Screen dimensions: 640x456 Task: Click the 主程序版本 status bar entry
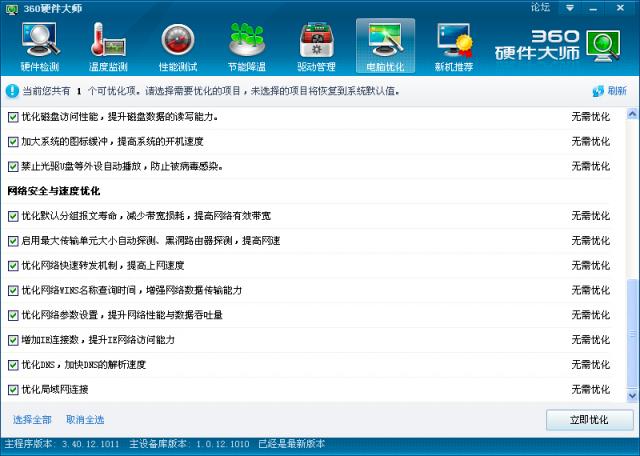[x=62, y=444]
